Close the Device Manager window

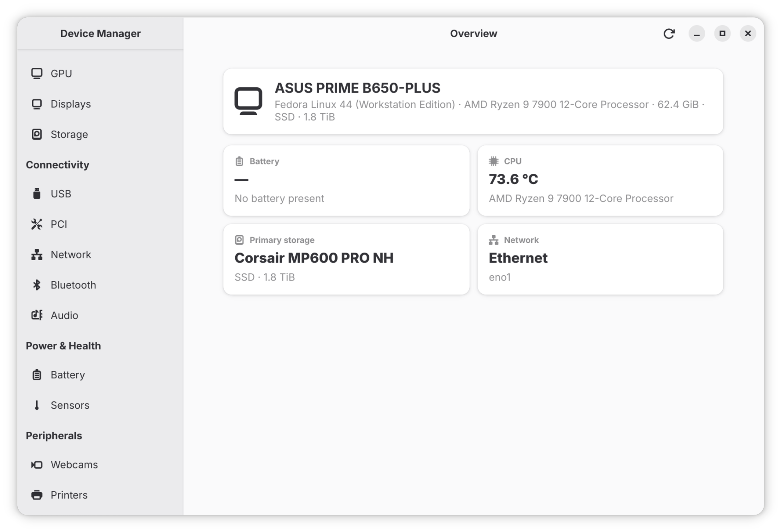tap(748, 34)
